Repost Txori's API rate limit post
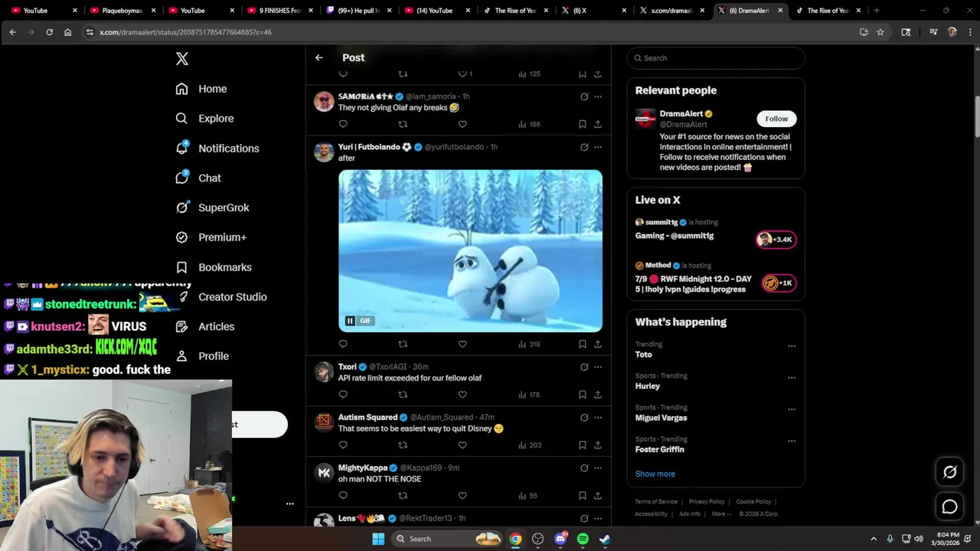 click(403, 395)
